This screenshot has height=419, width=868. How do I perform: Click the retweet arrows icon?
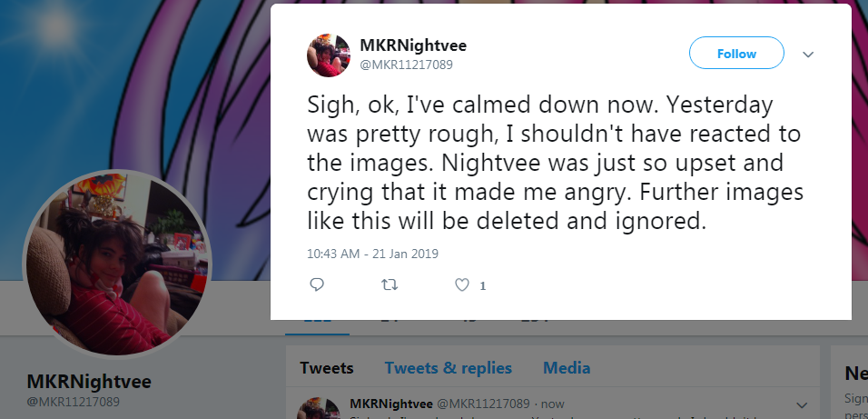pos(390,284)
